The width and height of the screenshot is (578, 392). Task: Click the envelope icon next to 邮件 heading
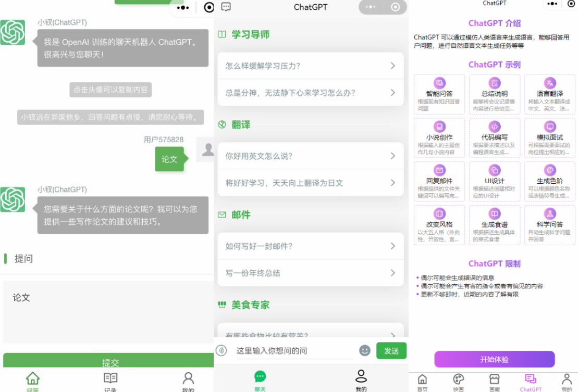click(222, 214)
